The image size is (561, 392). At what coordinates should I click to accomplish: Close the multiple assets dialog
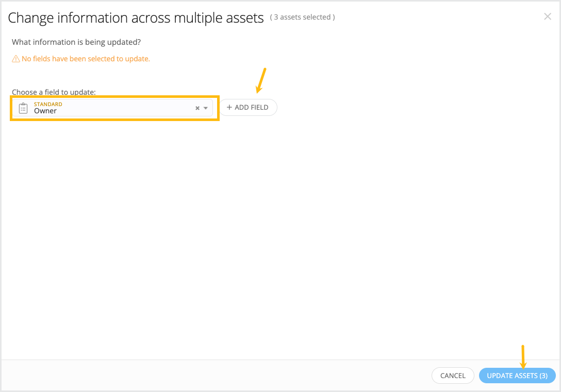coord(547,16)
